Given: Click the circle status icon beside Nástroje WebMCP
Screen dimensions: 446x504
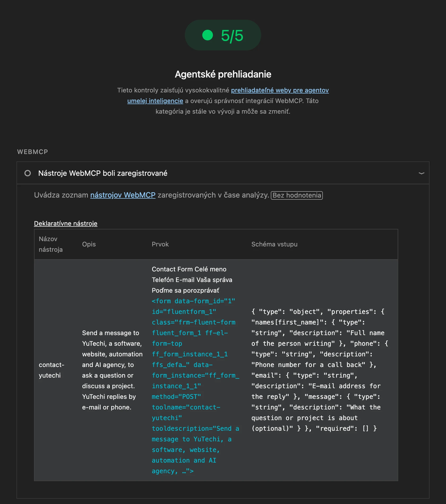Looking at the screenshot, I should coord(28,173).
